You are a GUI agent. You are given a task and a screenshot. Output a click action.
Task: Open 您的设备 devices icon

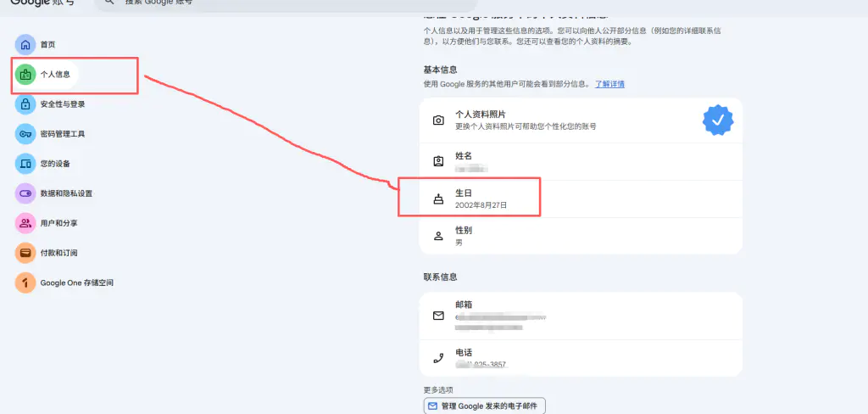[25, 164]
